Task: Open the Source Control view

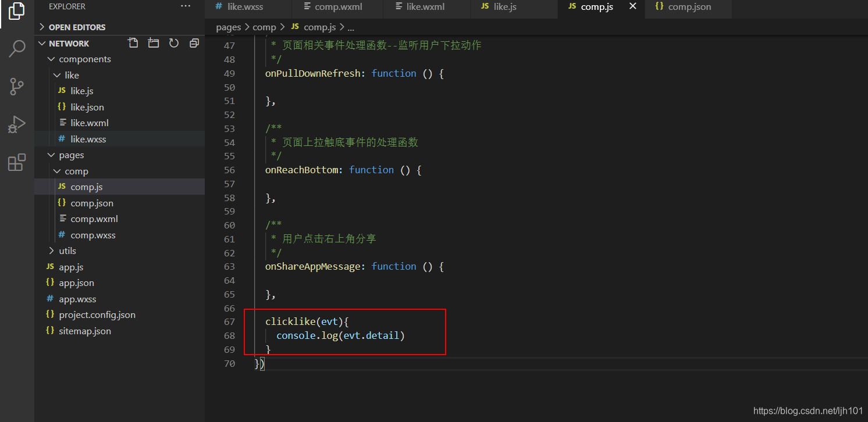Action: [17, 87]
